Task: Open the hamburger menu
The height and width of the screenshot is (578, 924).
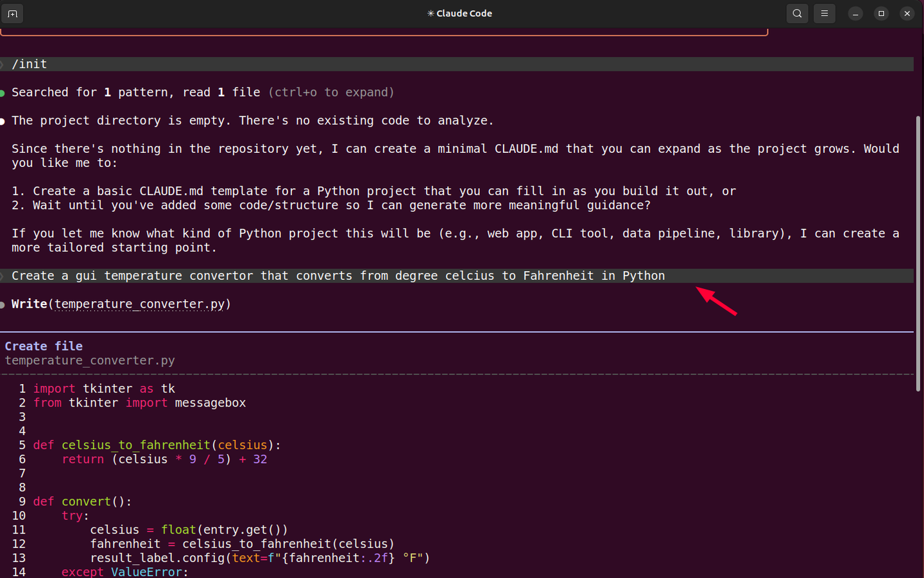Action: 825,13
